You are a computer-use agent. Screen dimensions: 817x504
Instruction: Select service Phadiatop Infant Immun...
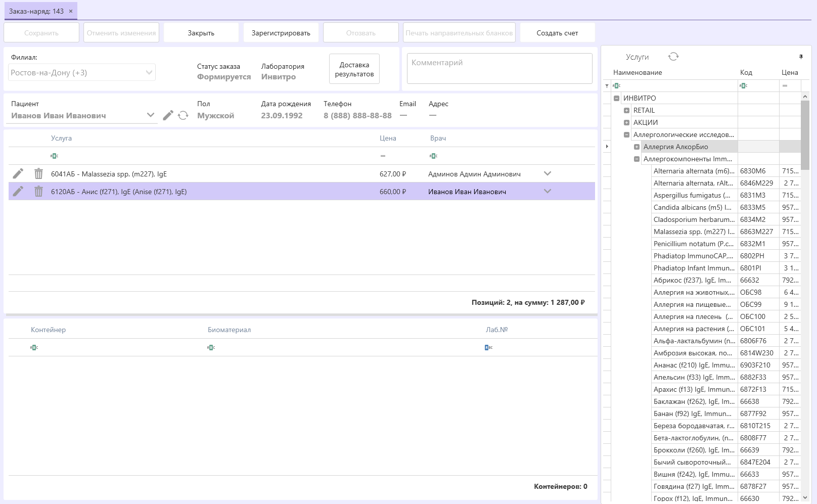[x=694, y=268]
